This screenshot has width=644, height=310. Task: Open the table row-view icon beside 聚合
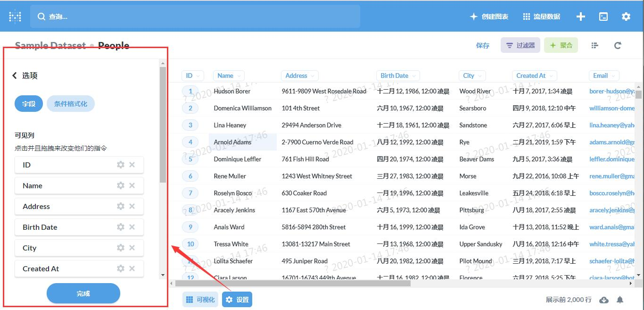[x=594, y=45]
